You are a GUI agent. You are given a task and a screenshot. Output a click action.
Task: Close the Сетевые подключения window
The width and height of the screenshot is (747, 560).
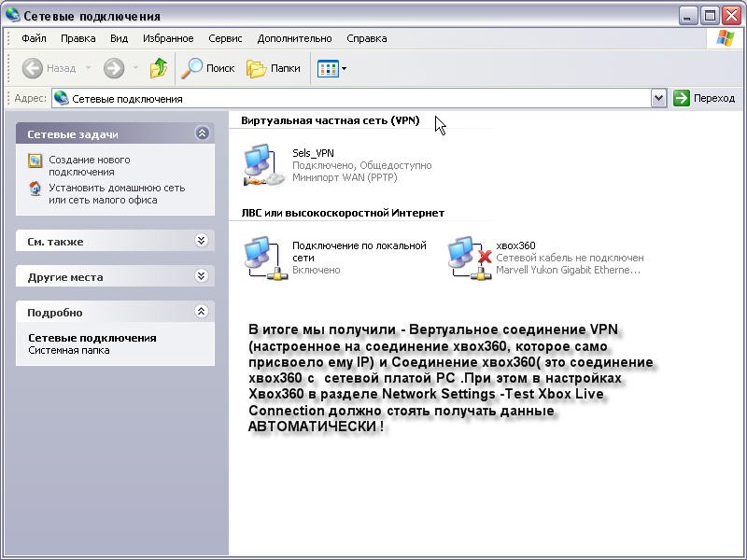click(731, 16)
